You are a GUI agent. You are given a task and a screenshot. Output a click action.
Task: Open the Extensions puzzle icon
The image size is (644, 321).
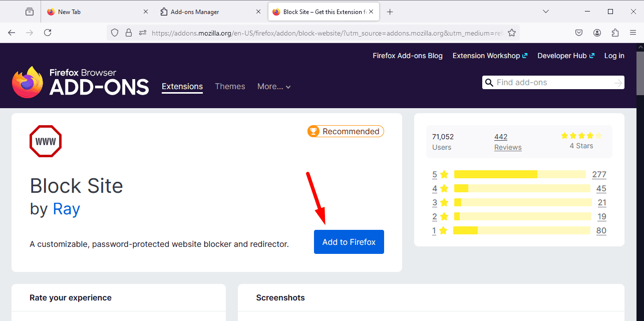(x=615, y=33)
